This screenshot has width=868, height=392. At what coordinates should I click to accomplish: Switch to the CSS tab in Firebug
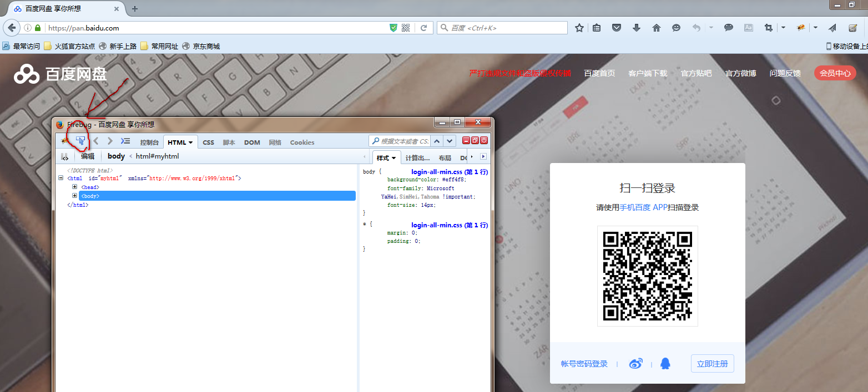click(208, 142)
